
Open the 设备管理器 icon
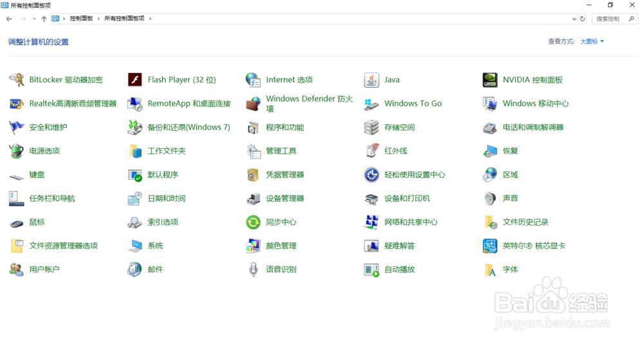tap(253, 199)
